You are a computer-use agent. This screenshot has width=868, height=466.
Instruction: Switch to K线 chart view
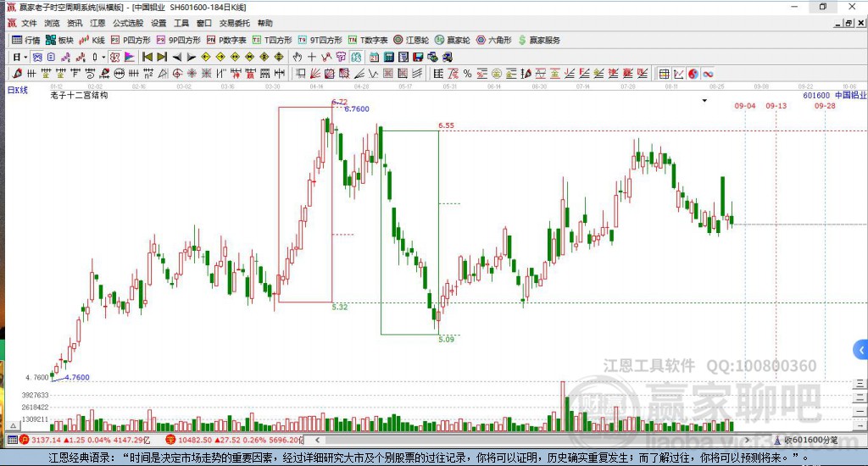[92, 40]
